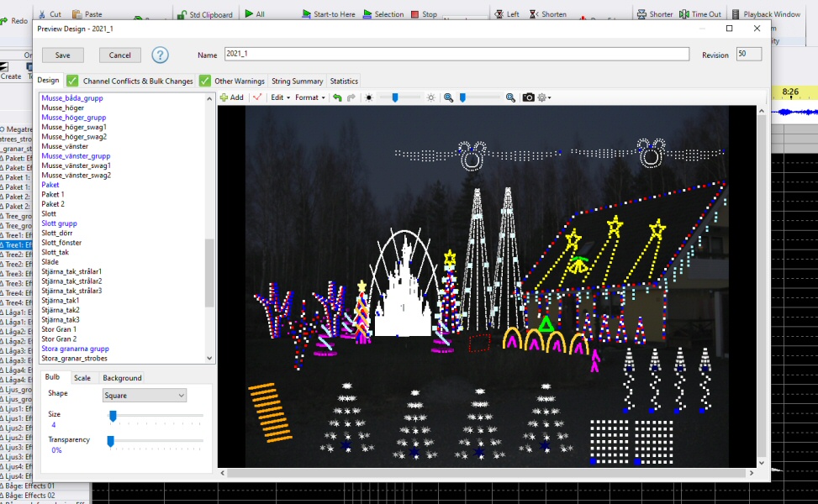Play All in the background sequencer
This screenshot has height=504, width=818.
pyautogui.click(x=255, y=14)
